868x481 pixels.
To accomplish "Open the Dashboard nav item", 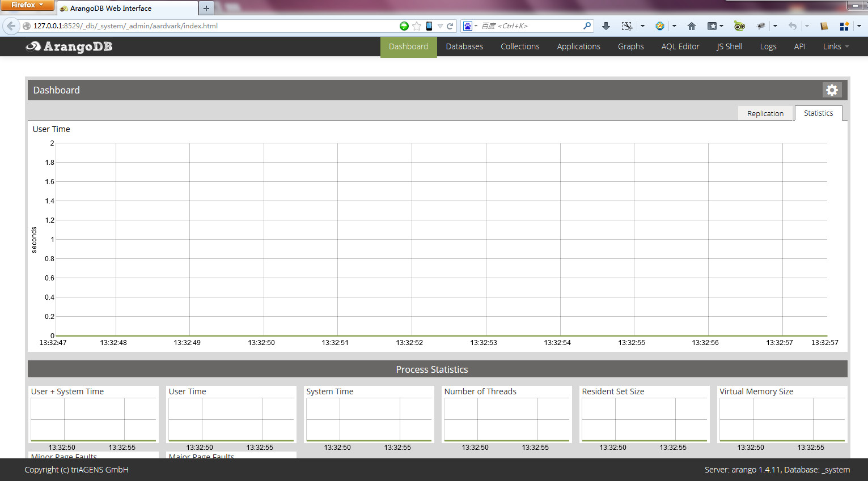I will tap(408, 46).
